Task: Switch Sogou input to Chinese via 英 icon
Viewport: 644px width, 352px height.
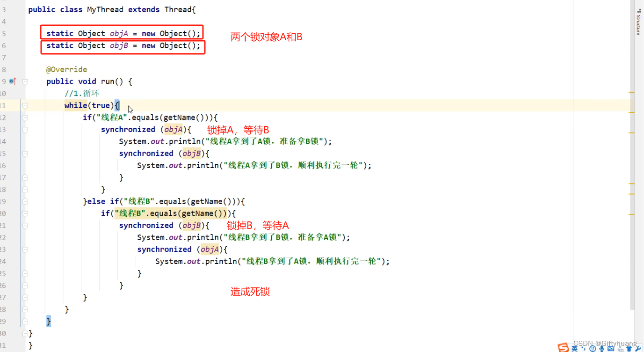Action: [x=574, y=348]
